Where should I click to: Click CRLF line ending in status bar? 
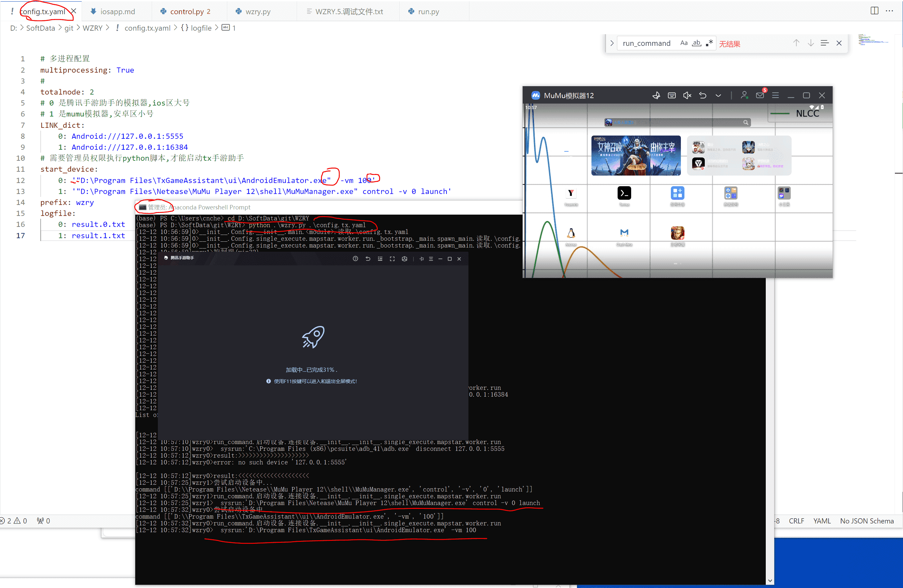(x=796, y=521)
